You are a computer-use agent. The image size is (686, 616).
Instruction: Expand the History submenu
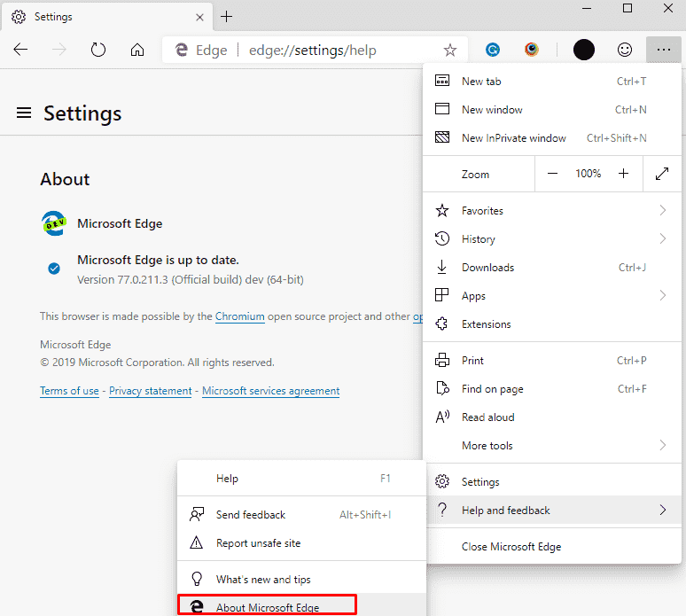552,239
